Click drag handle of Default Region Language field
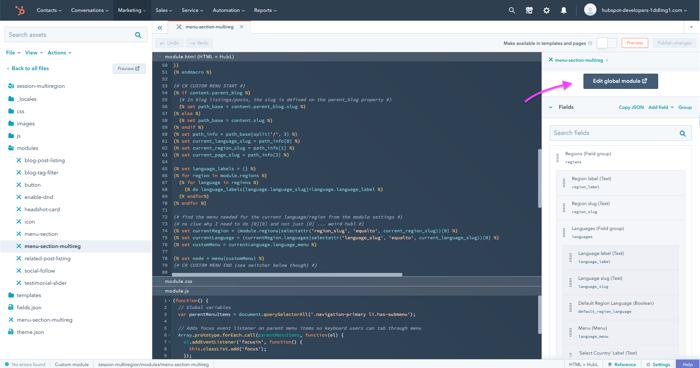Image resolution: width=700 pixels, height=368 pixels. (570, 307)
